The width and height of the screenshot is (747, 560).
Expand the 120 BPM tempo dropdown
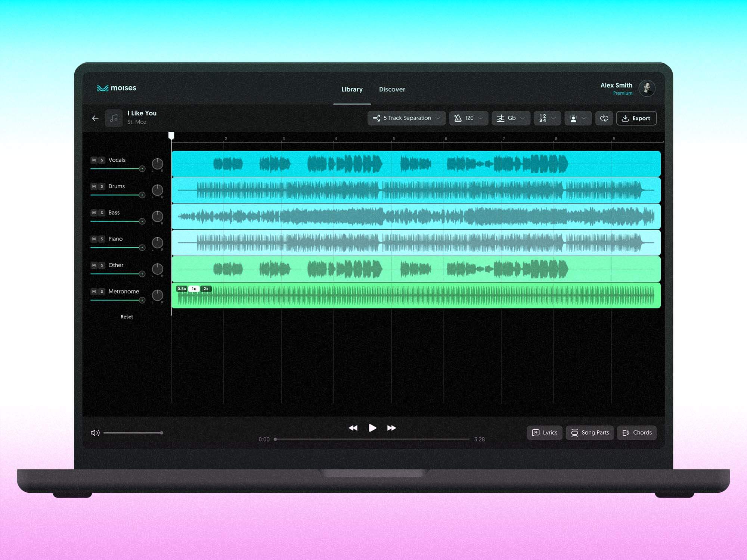[469, 118]
